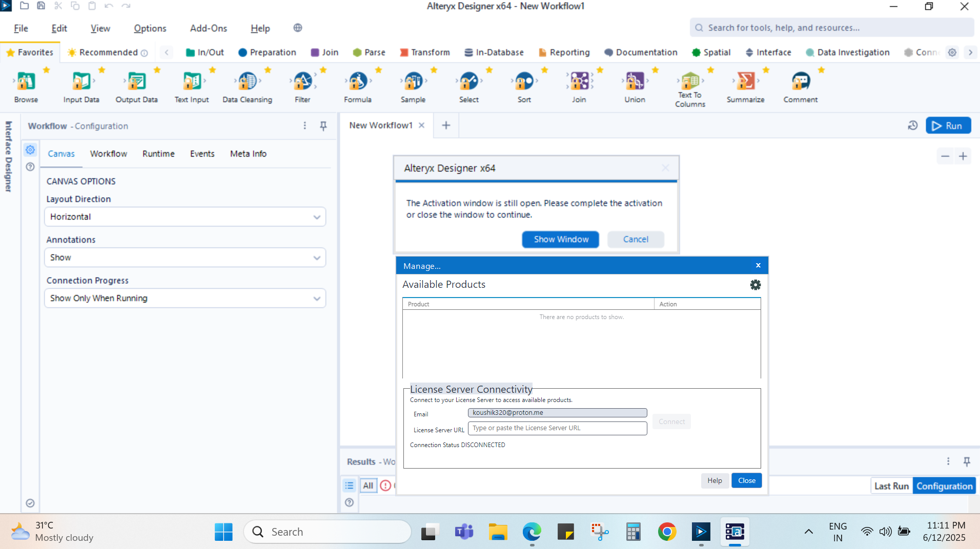Toggle favorite star on Comment tool
This screenshot has height=549, width=980.
click(821, 70)
